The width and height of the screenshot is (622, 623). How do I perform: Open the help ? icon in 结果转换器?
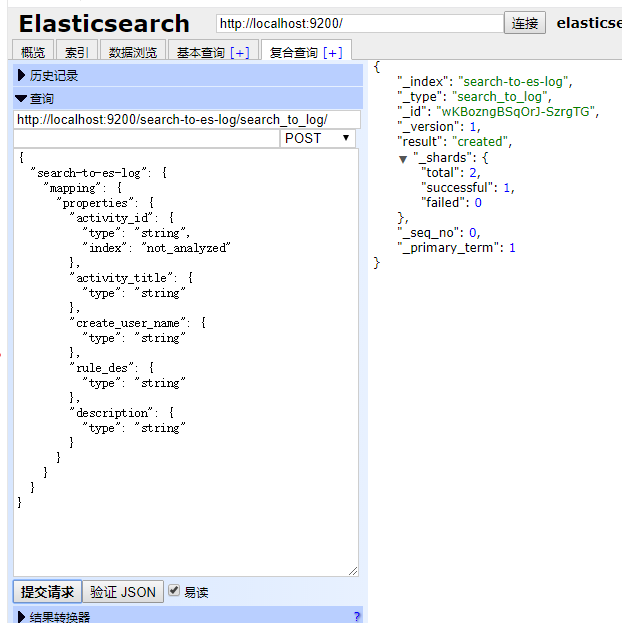(357, 616)
